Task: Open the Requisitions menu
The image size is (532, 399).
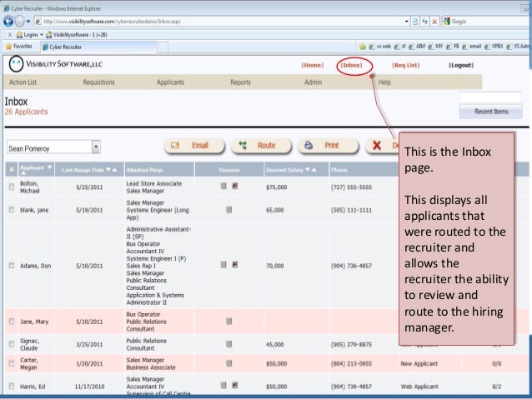Action: pos(98,82)
